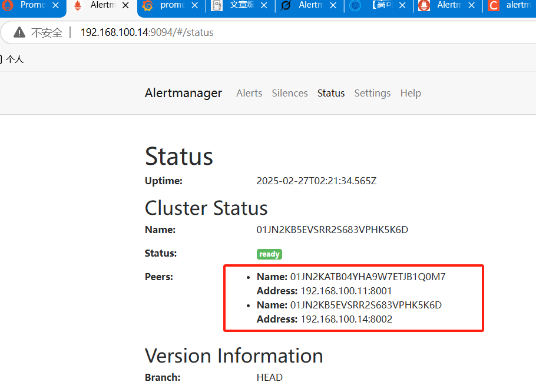Switch to the tab with slashed-circle icon

[x=305, y=5]
